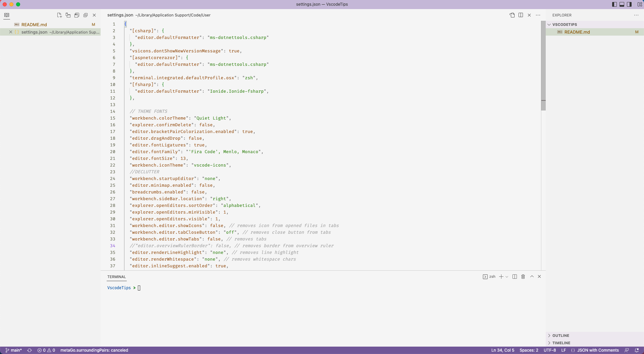The image size is (644, 354).
Task: Open notifications bell in status bar
Action: click(x=637, y=350)
